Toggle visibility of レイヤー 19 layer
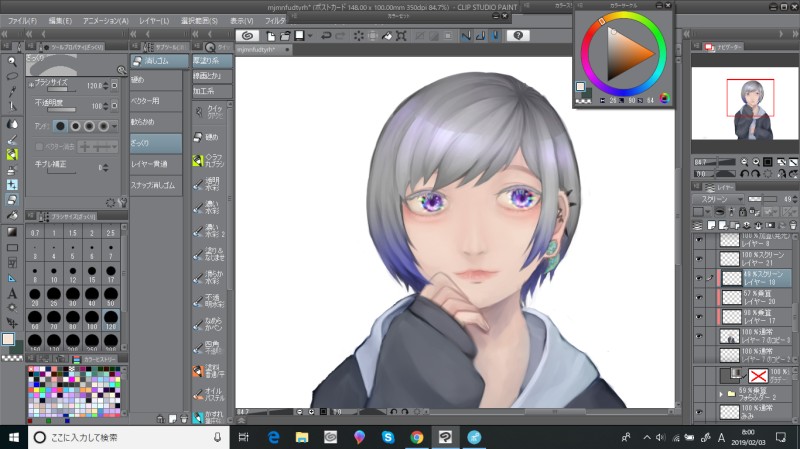The width and height of the screenshot is (800, 449). [698, 276]
